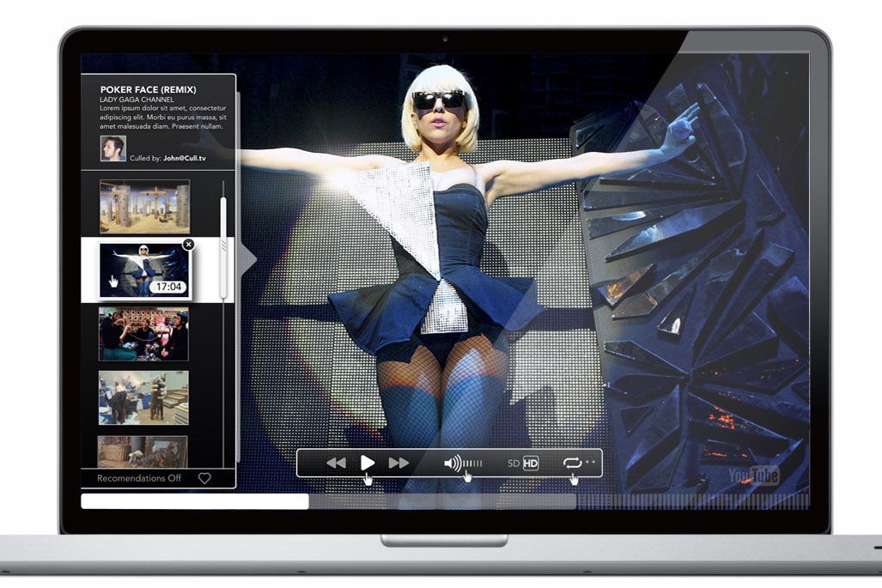Click the heart favorite icon

[x=204, y=478]
